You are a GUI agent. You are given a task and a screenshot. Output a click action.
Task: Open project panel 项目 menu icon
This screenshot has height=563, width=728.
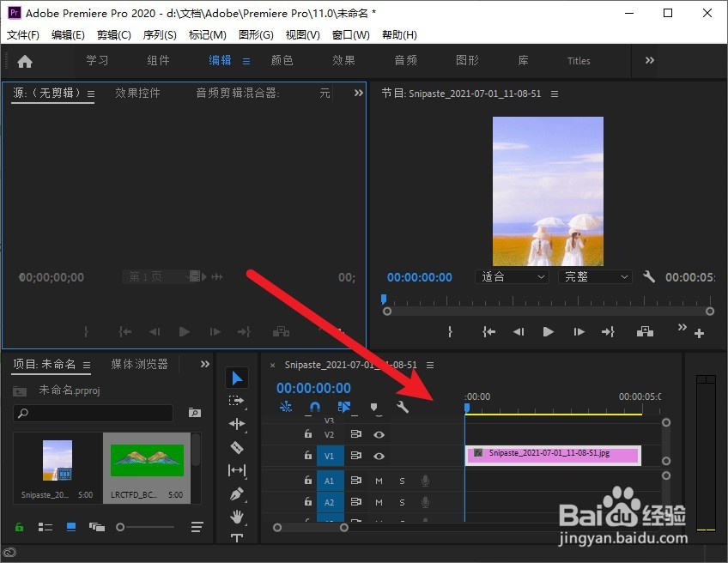tap(87, 366)
